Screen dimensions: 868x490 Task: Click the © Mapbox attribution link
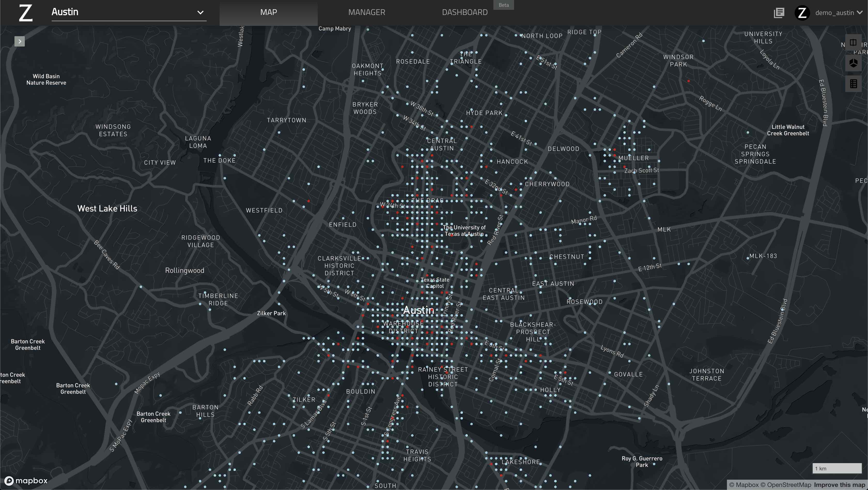[x=744, y=485]
